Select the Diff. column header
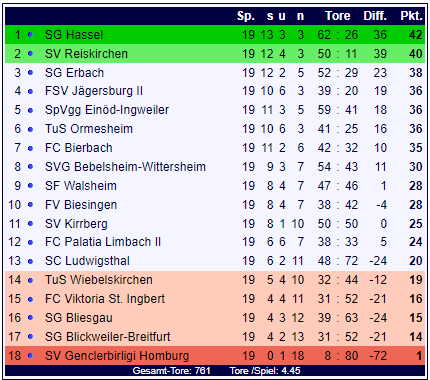 (375, 16)
